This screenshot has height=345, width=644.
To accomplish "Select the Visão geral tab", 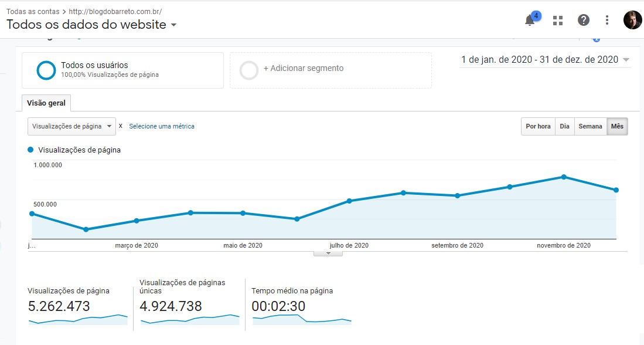I will (x=46, y=103).
